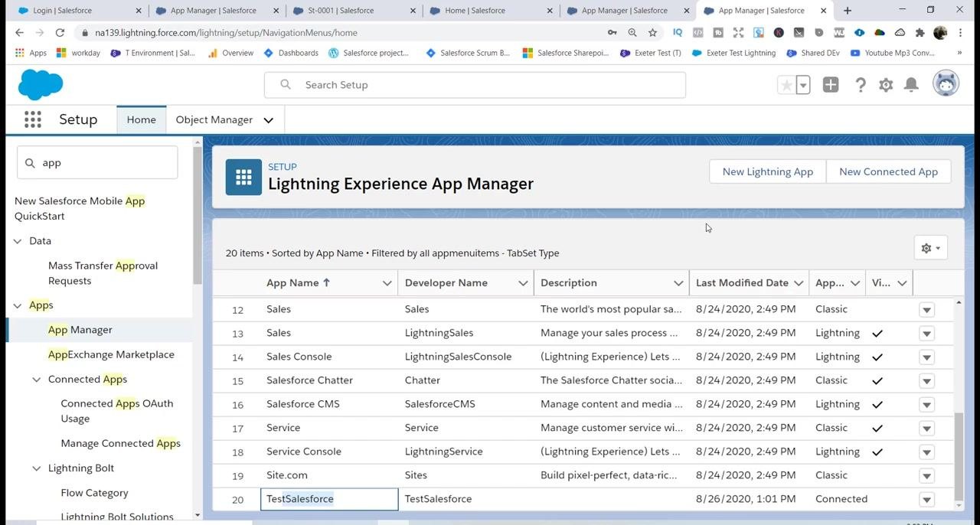Open Chrome three-dot menu
Screen dimensions: 980x525
tap(960, 33)
